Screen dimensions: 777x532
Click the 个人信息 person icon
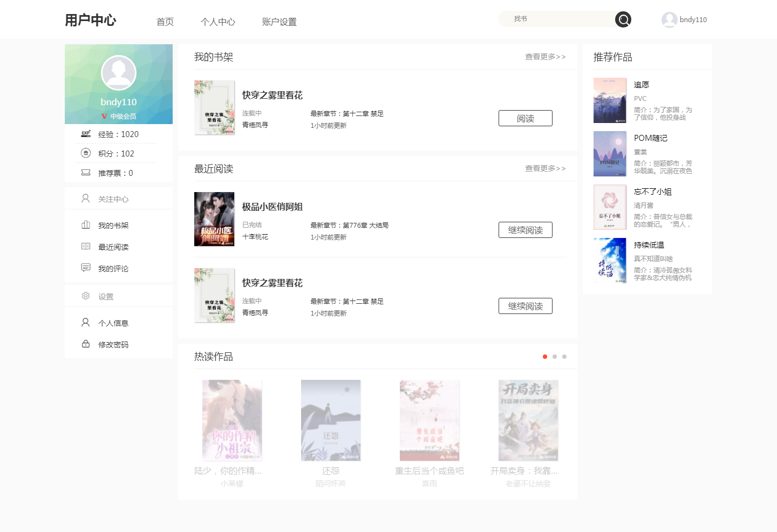(x=85, y=322)
